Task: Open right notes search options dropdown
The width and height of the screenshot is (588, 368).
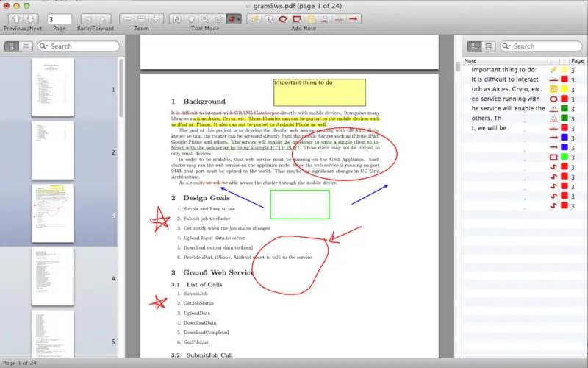Action: [506, 46]
